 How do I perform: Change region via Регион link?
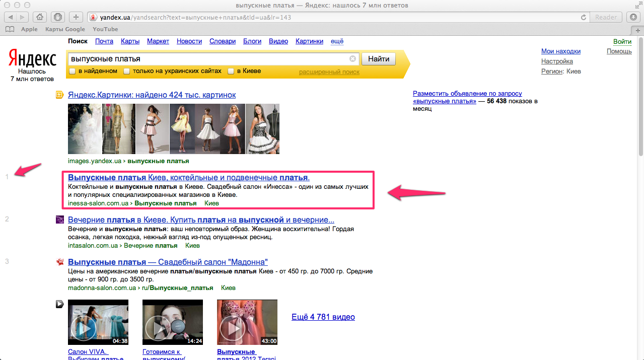[552, 71]
